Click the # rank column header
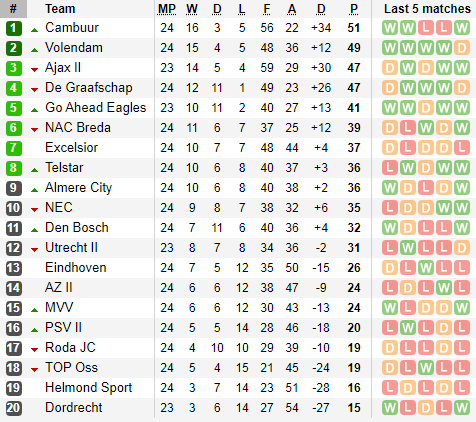The width and height of the screenshot is (476, 422). pos(13,9)
